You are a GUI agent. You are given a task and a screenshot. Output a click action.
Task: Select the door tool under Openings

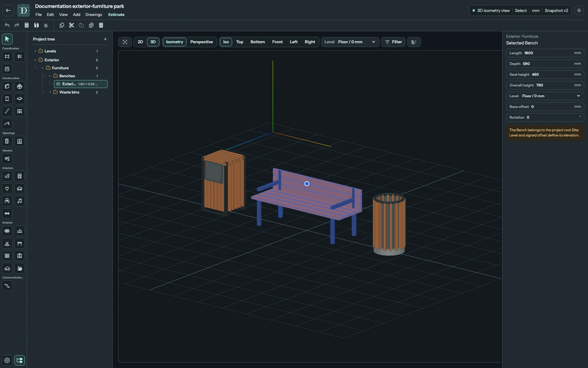(x=7, y=141)
